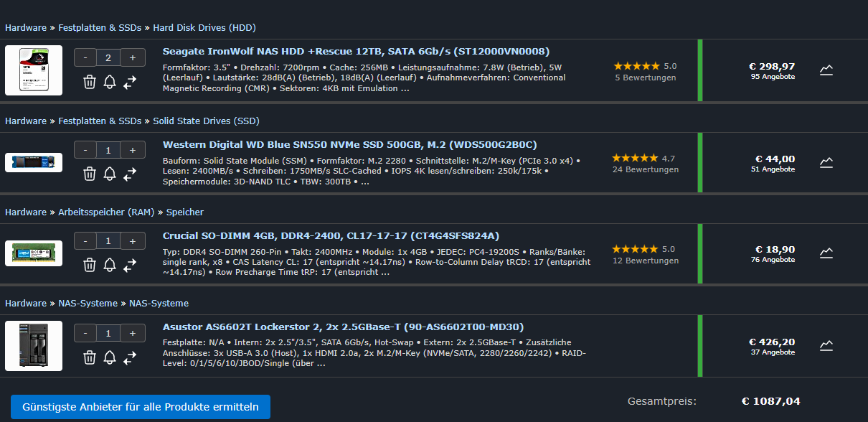
Task: Click price € 426,20
Action: (x=771, y=342)
